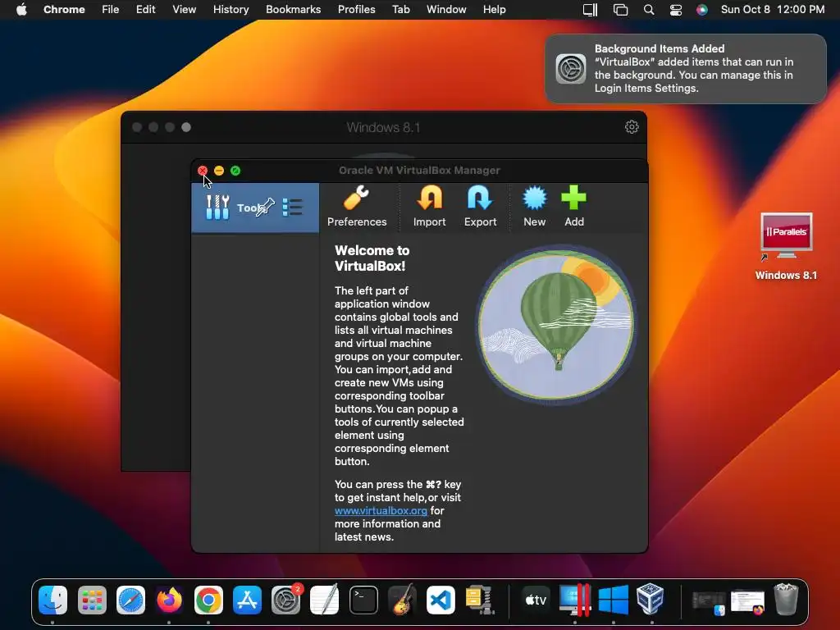Open the Help menu
The height and width of the screenshot is (630, 840).
point(494,10)
